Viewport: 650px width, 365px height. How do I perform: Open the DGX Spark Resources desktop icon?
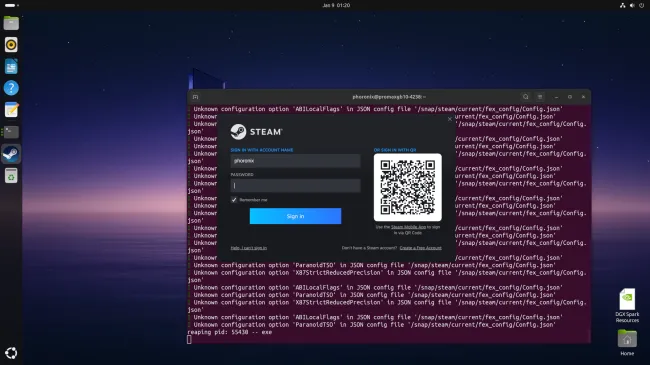[x=627, y=305]
